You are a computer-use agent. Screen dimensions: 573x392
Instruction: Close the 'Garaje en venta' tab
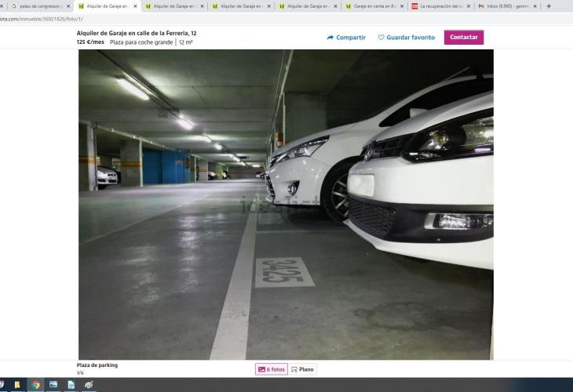click(402, 5)
